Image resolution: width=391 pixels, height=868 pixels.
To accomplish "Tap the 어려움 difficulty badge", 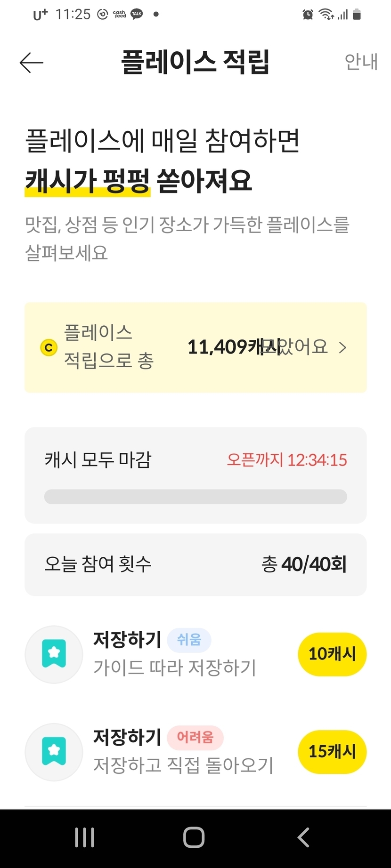I will tap(195, 737).
